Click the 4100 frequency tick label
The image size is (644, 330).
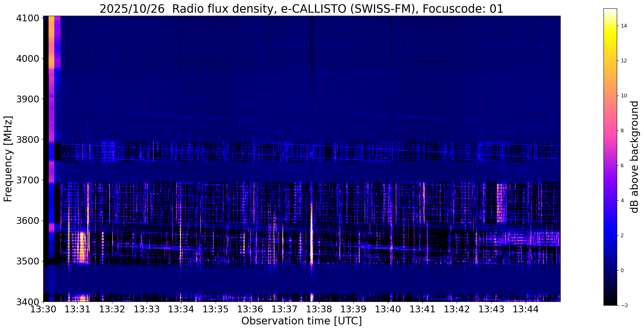(x=28, y=18)
